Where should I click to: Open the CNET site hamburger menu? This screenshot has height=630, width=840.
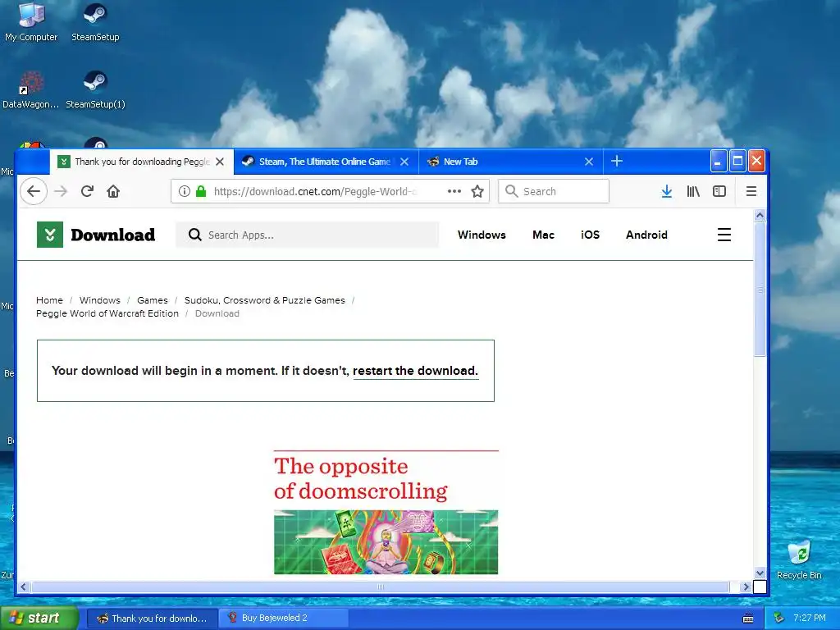[x=724, y=235]
